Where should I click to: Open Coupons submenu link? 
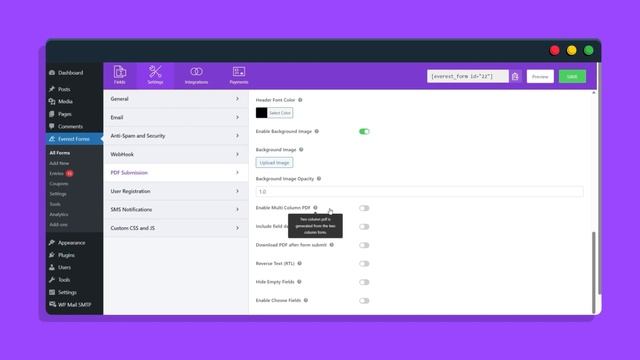click(x=59, y=184)
